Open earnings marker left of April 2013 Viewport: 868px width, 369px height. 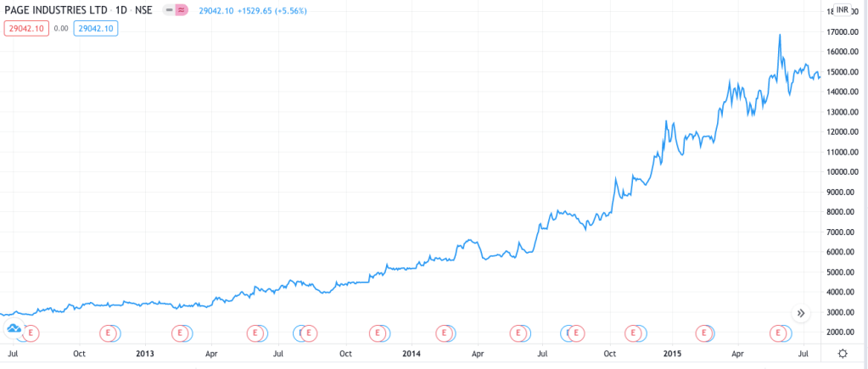point(179,333)
